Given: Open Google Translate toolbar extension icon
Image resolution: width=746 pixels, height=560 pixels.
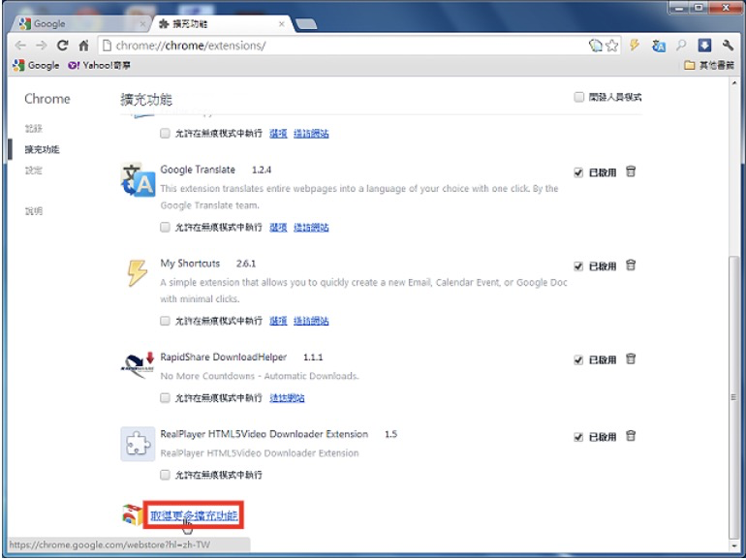Looking at the screenshot, I should tap(659, 46).
